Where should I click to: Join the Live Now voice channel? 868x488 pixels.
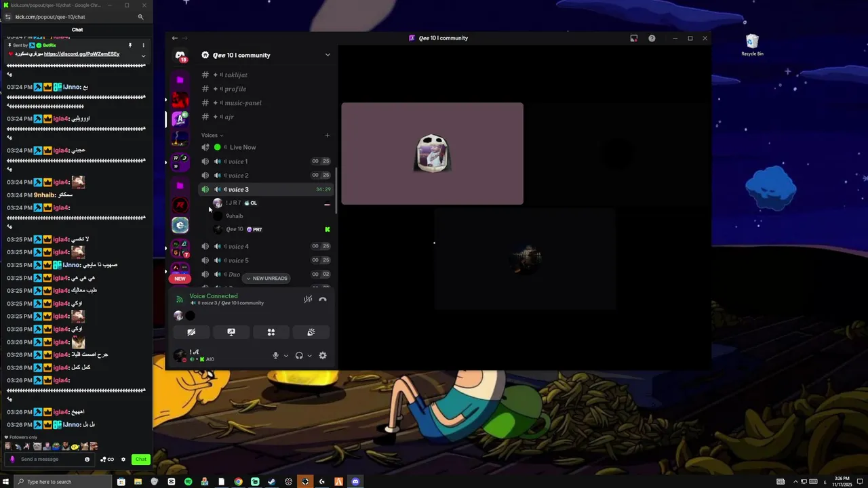point(266,147)
